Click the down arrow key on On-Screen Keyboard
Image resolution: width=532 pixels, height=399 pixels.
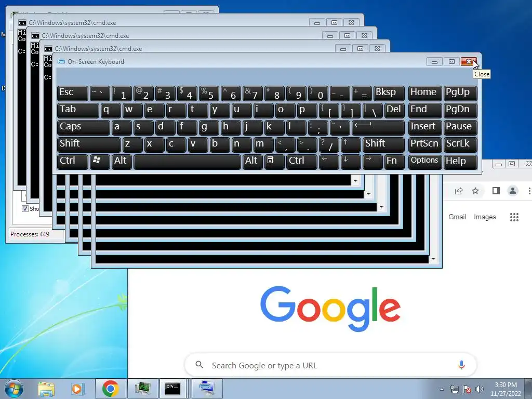351,162
